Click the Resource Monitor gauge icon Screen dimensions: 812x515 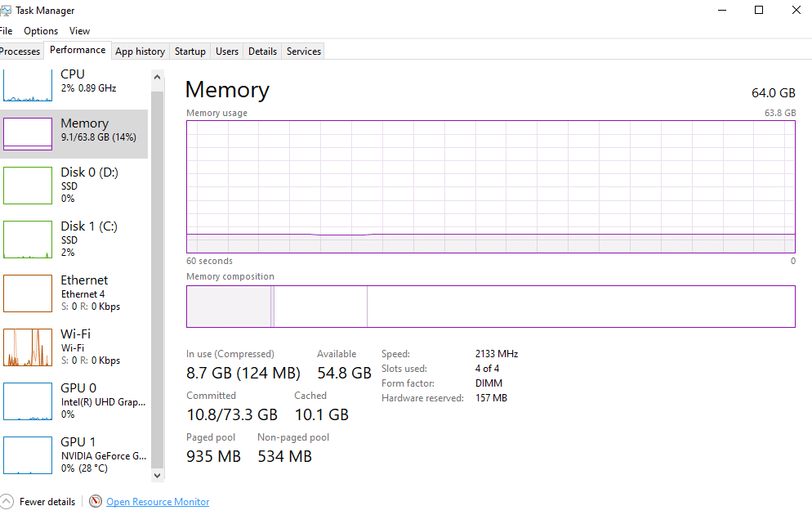coord(96,501)
